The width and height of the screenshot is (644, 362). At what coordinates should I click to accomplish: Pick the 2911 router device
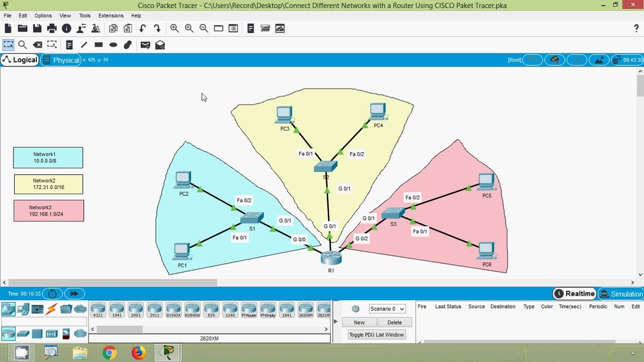point(154,310)
